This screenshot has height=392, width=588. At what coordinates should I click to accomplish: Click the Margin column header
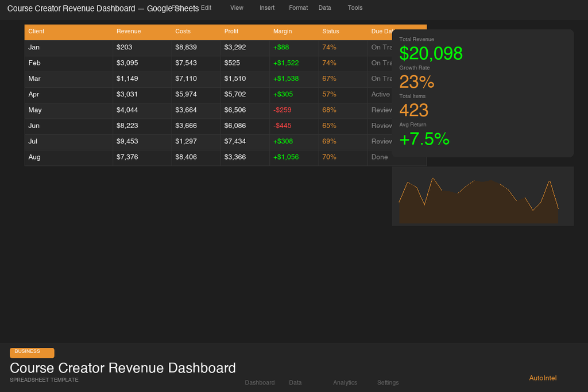(x=294, y=32)
